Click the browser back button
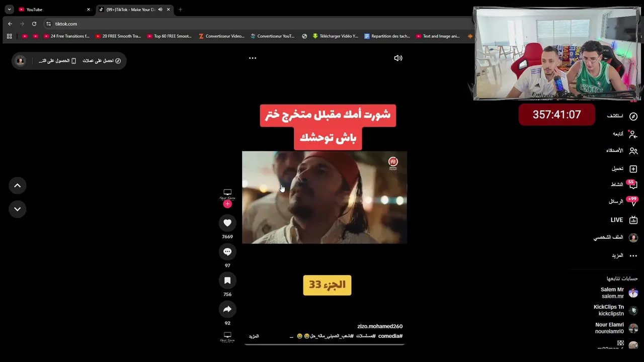Image resolution: width=644 pixels, height=362 pixels. tap(10, 24)
